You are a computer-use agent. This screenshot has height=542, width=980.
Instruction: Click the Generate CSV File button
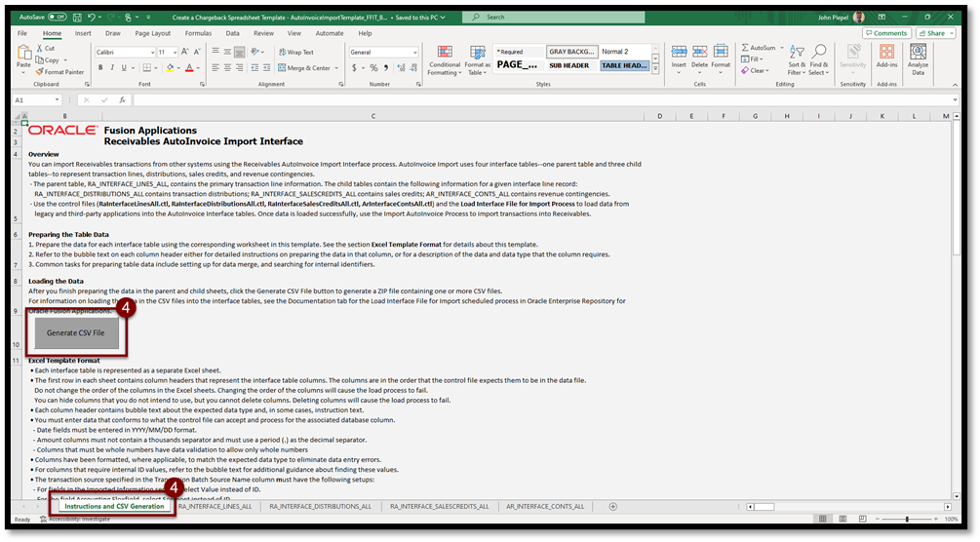point(76,333)
